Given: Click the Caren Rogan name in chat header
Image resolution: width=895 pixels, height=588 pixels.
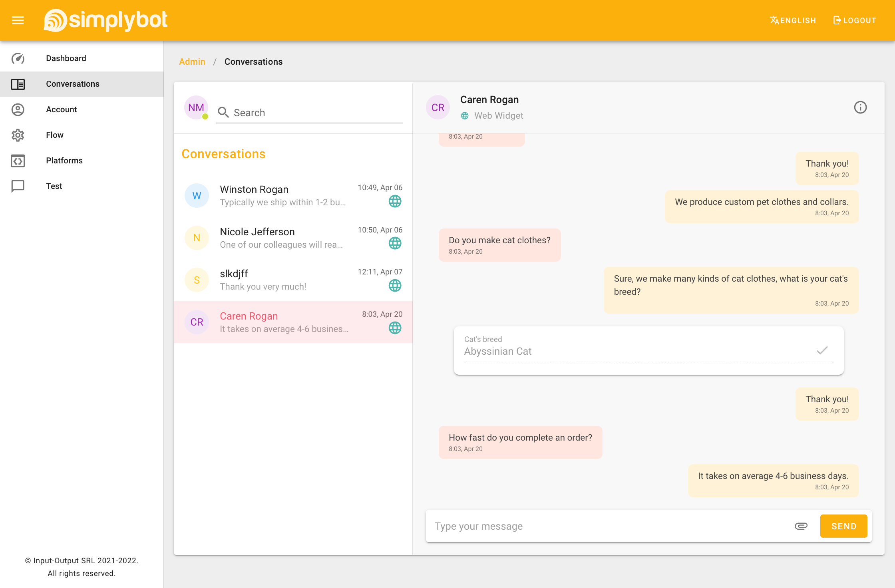Looking at the screenshot, I should click(489, 99).
